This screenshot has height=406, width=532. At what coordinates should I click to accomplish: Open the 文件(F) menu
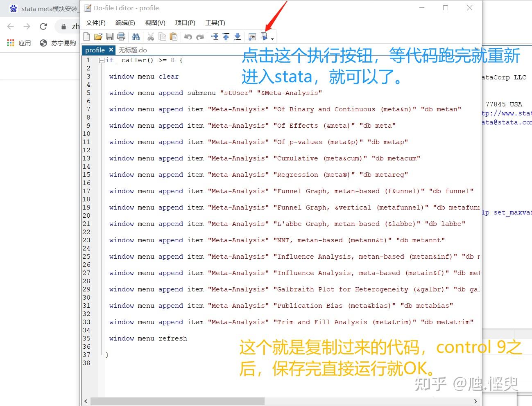(x=95, y=23)
